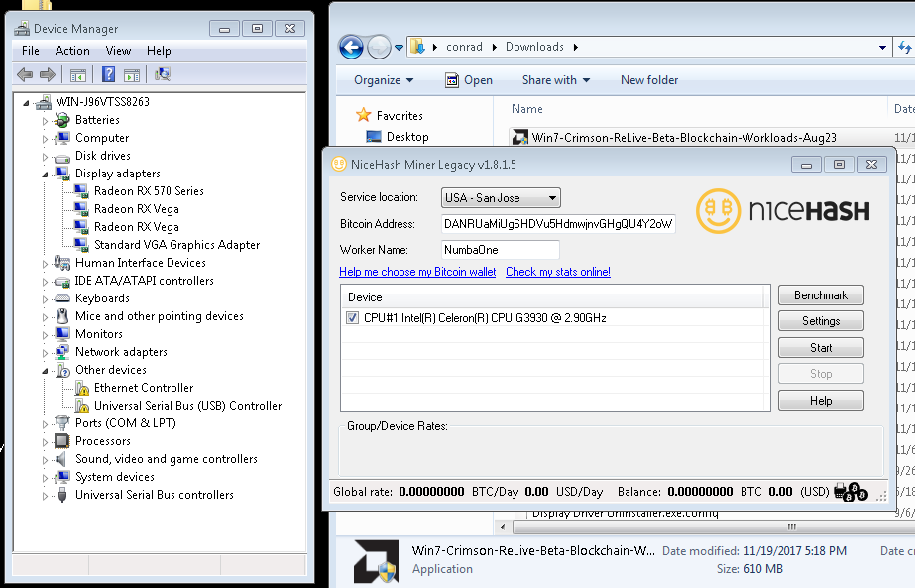Click the forward arrow in Device Manager toolbar
The width and height of the screenshot is (915, 588).
[47, 73]
